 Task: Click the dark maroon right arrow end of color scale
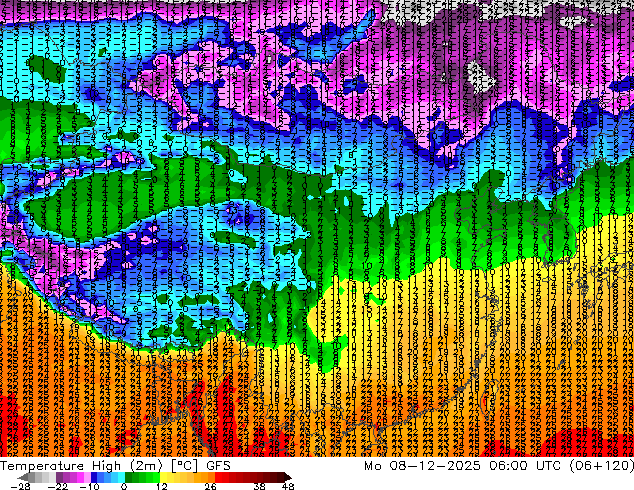click(x=287, y=477)
